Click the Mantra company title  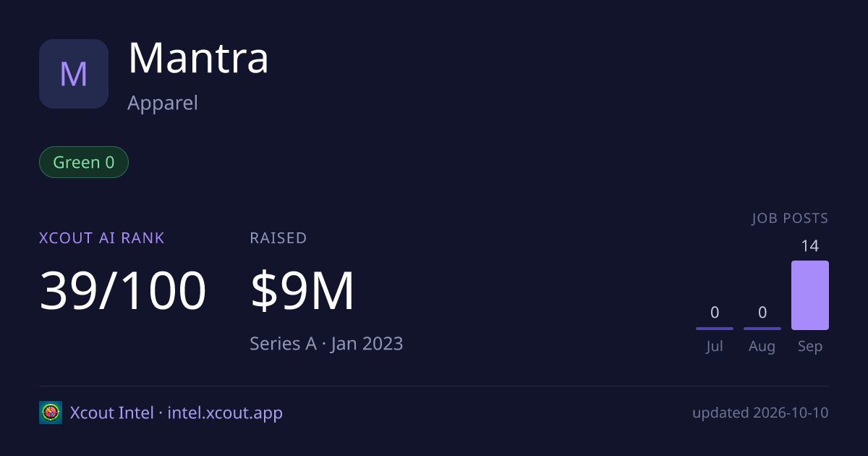point(198,58)
